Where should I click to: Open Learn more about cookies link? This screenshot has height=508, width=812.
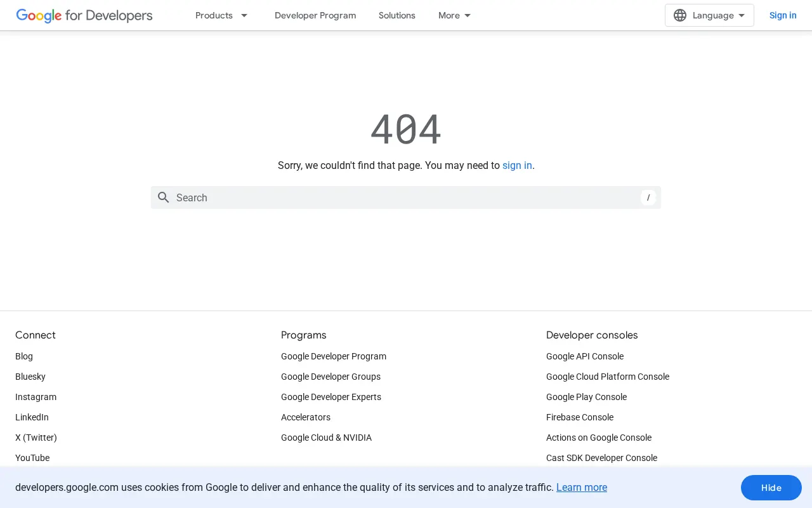pos(582,488)
